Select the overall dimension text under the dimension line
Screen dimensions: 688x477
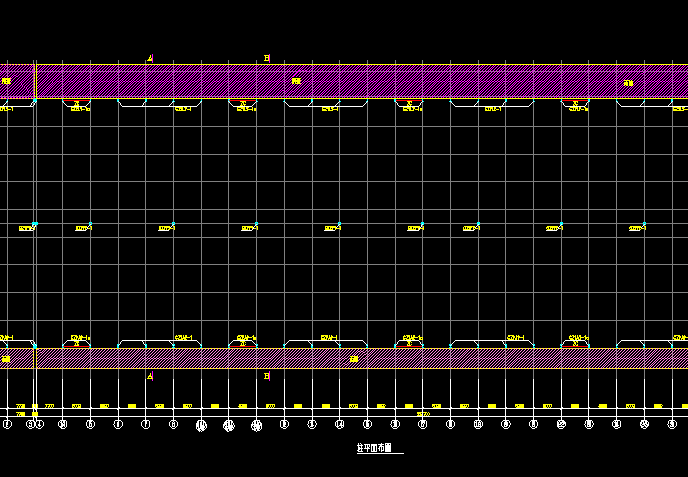point(423,414)
